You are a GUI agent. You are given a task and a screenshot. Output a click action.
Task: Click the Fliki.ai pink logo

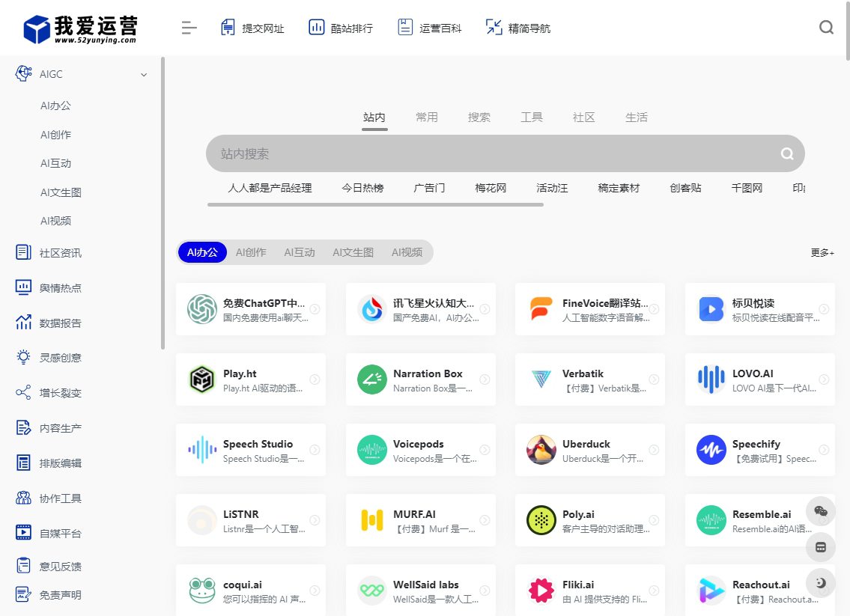[x=541, y=591]
